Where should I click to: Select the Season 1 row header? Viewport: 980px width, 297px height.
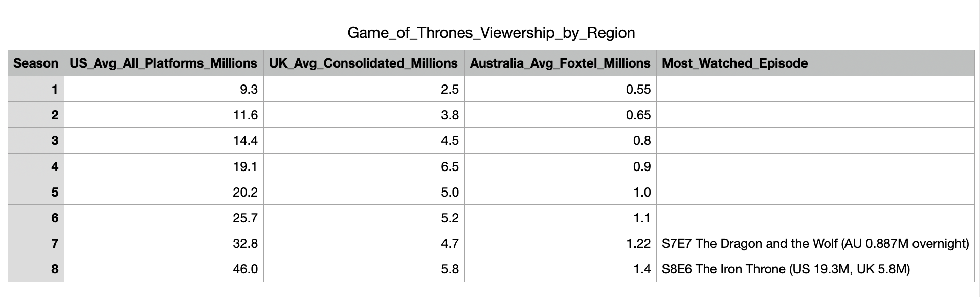tap(36, 90)
